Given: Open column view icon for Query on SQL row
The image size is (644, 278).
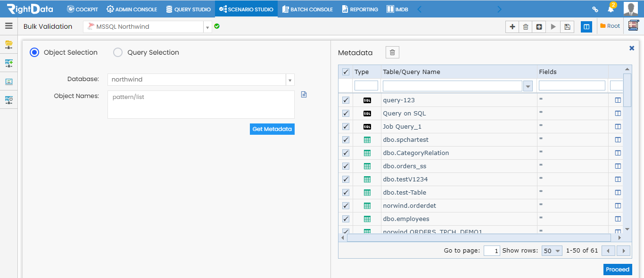Looking at the screenshot, I should click(x=618, y=114).
